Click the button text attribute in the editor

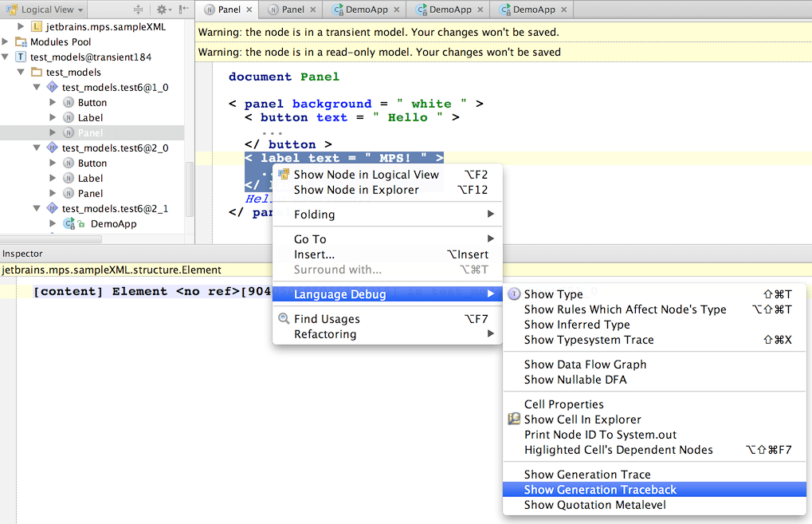click(x=332, y=118)
